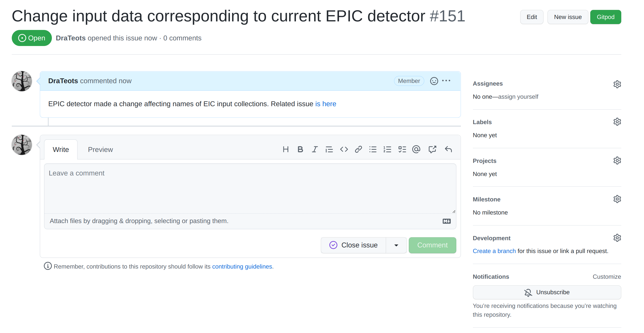The width and height of the screenshot is (644, 333).
Task: Switch to the Write tab
Action: 61,150
